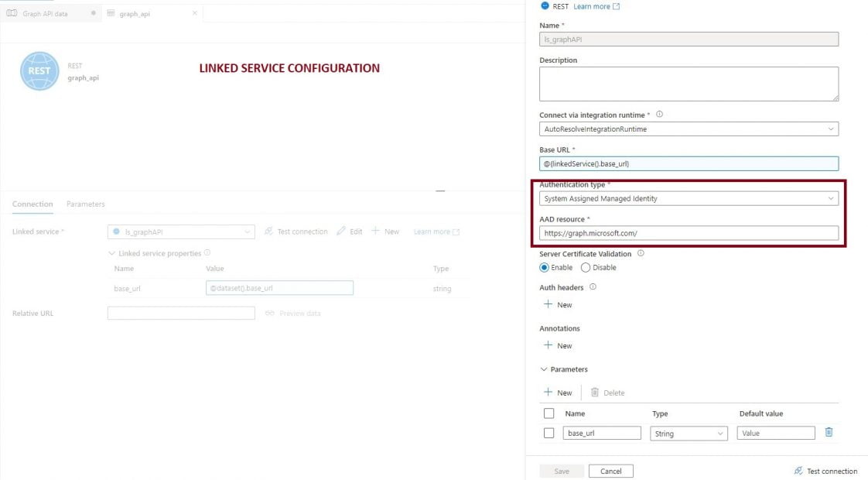Switch to the Parameters tab
The height and width of the screenshot is (480, 868).
(x=85, y=204)
